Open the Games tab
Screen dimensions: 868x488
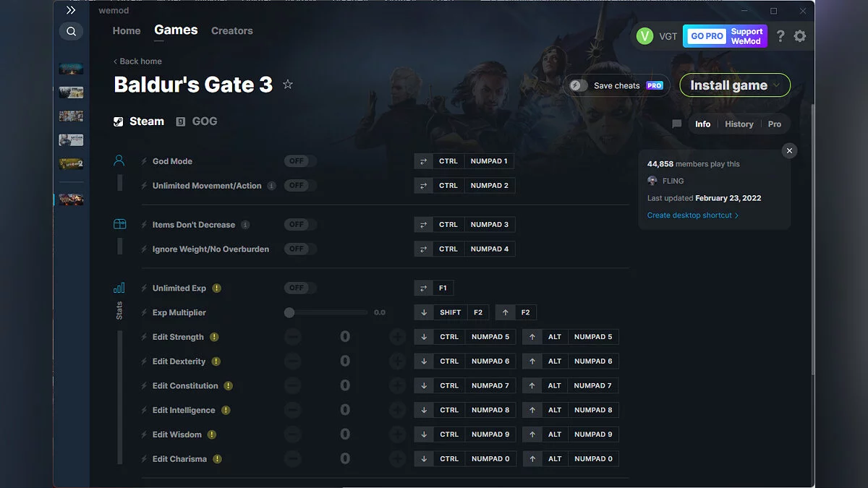pos(176,30)
